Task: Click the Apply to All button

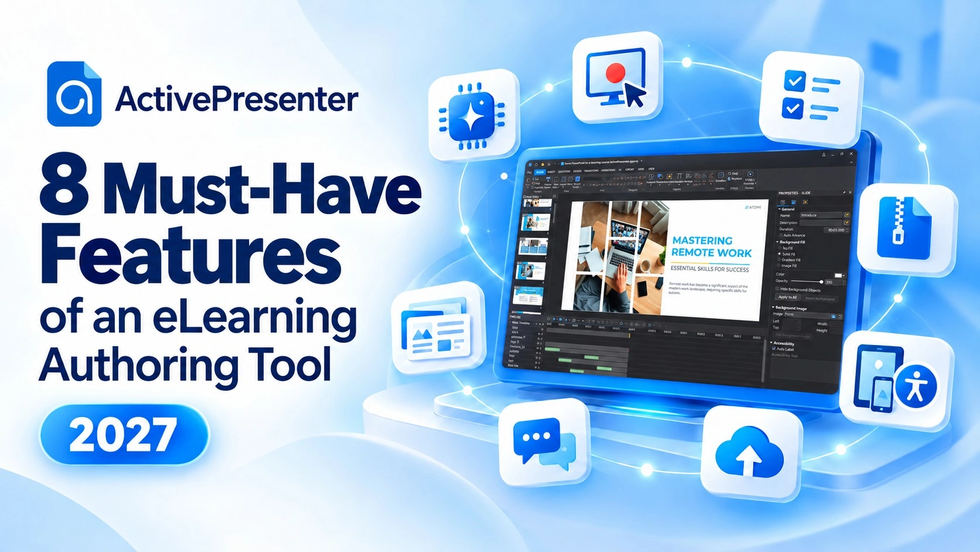Action: coord(787,297)
